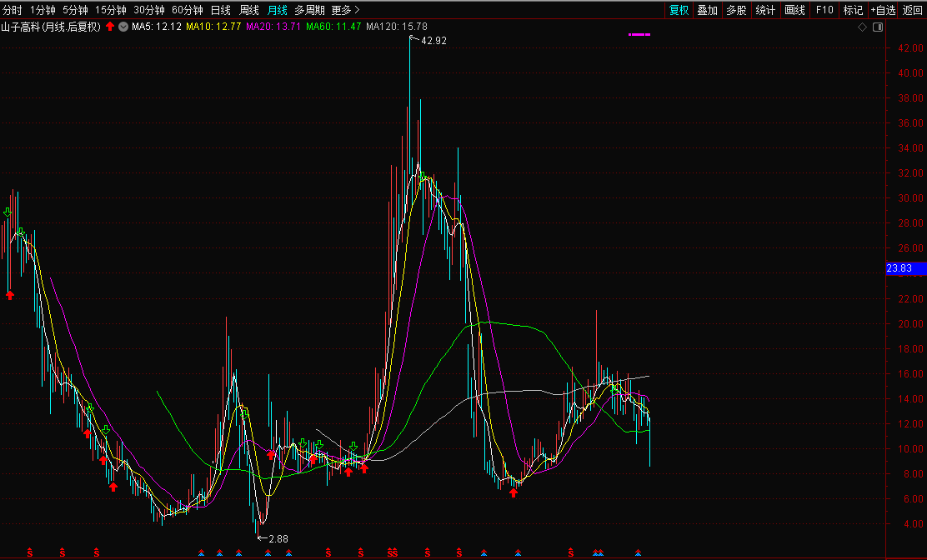Toggle the side panel icon at top right
927x560 pixels.
tap(877, 27)
